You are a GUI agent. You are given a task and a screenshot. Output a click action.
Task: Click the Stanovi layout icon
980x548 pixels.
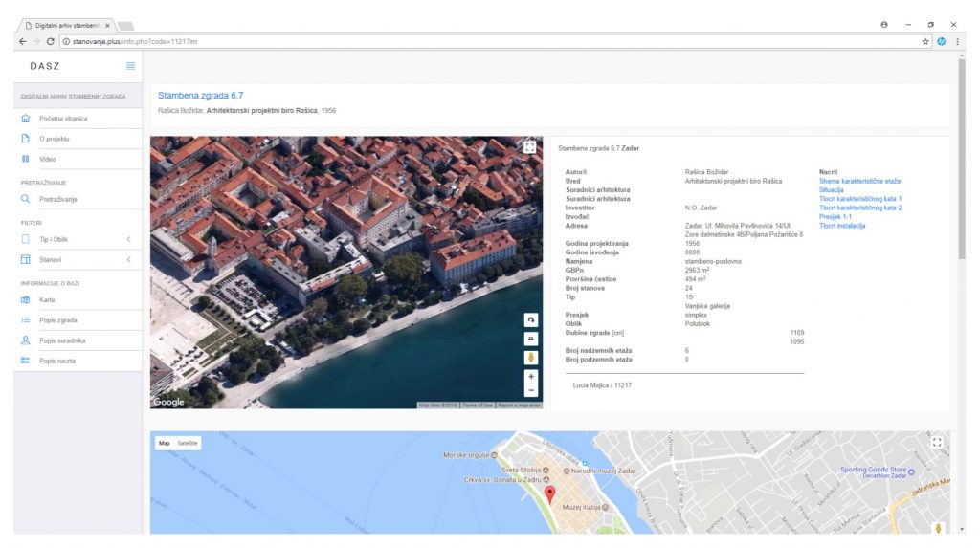(x=26, y=259)
